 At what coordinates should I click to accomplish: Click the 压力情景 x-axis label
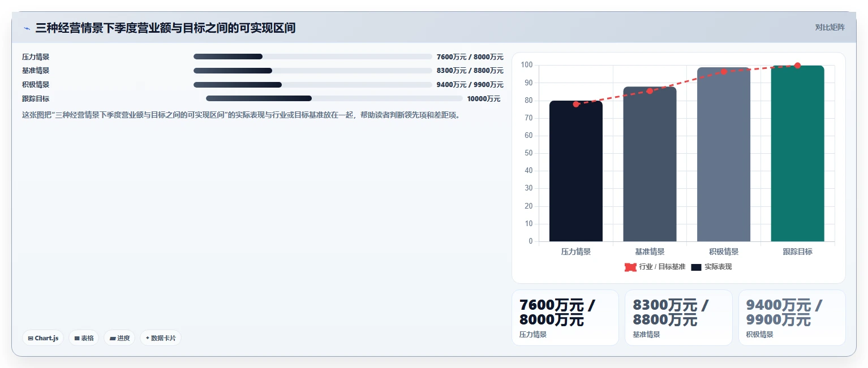click(576, 252)
